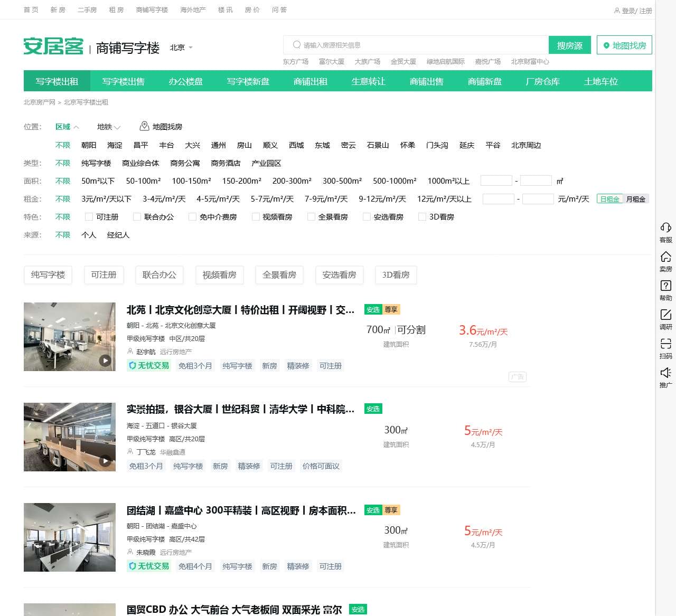This screenshot has height=616, width=676.
Task: Click the 扫码 scan icon
Action: click(x=665, y=344)
